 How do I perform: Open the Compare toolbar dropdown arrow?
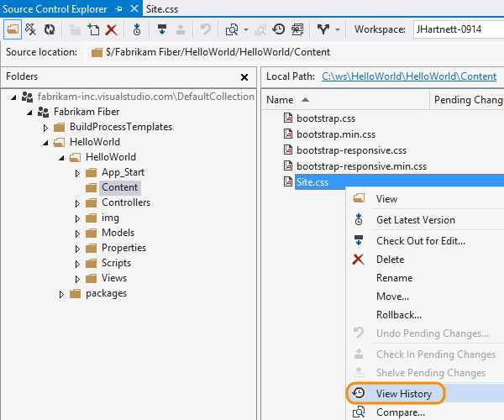(x=246, y=30)
